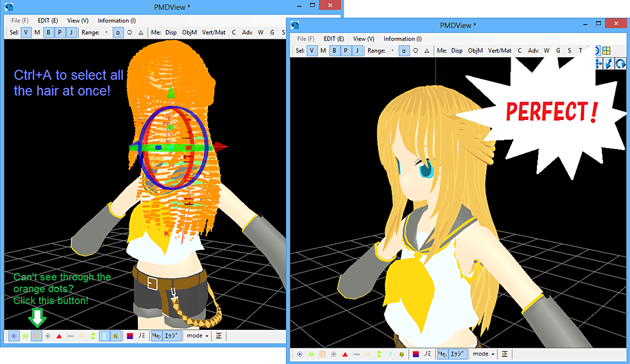This screenshot has width=630, height=364.
Task: Click Disp button in left window toolbar
Action: [x=171, y=33]
